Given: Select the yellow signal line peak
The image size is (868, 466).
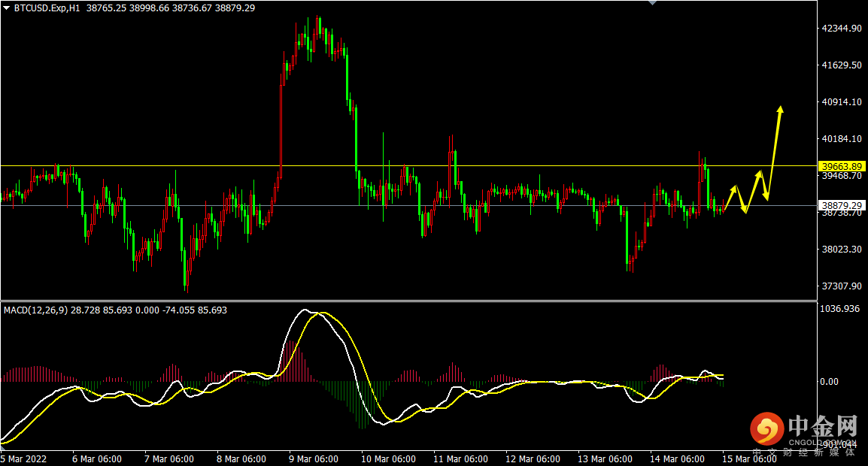Looking at the screenshot, I should coord(322,313).
